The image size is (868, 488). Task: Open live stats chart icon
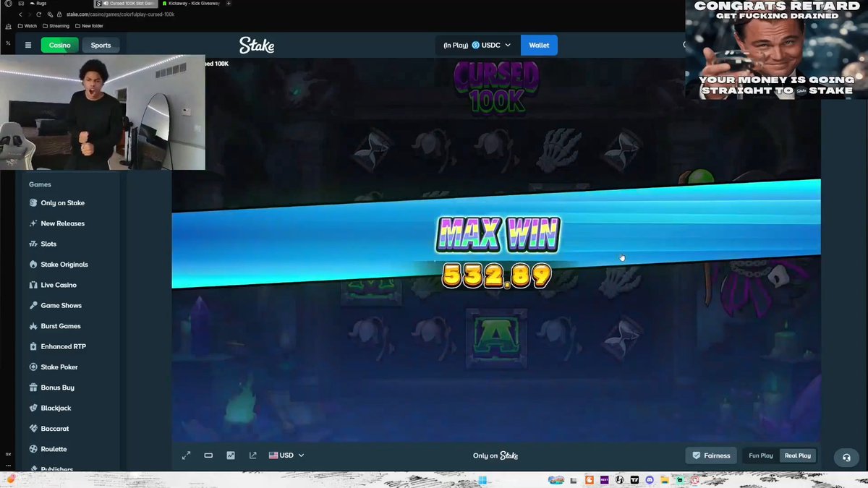(x=231, y=455)
